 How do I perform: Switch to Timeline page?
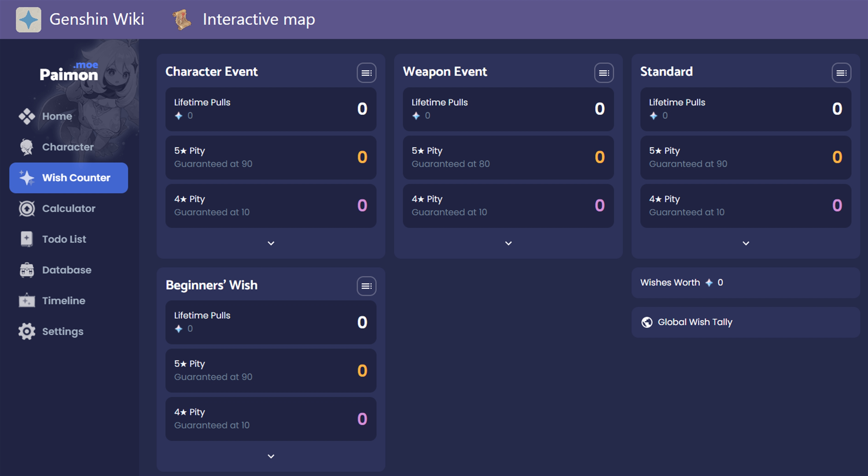tap(63, 301)
